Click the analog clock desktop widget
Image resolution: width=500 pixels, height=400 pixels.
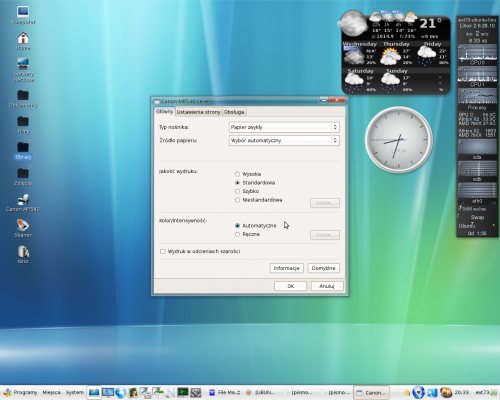(x=399, y=140)
